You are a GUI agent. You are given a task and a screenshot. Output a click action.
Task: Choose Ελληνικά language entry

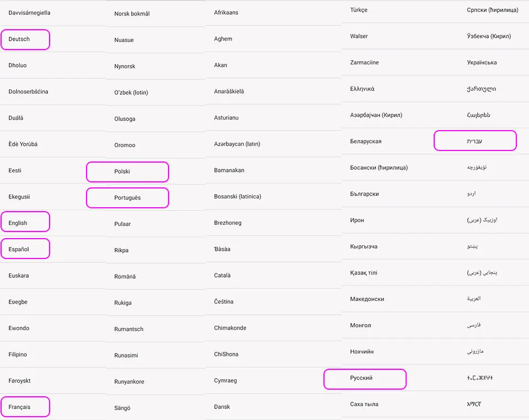point(362,89)
